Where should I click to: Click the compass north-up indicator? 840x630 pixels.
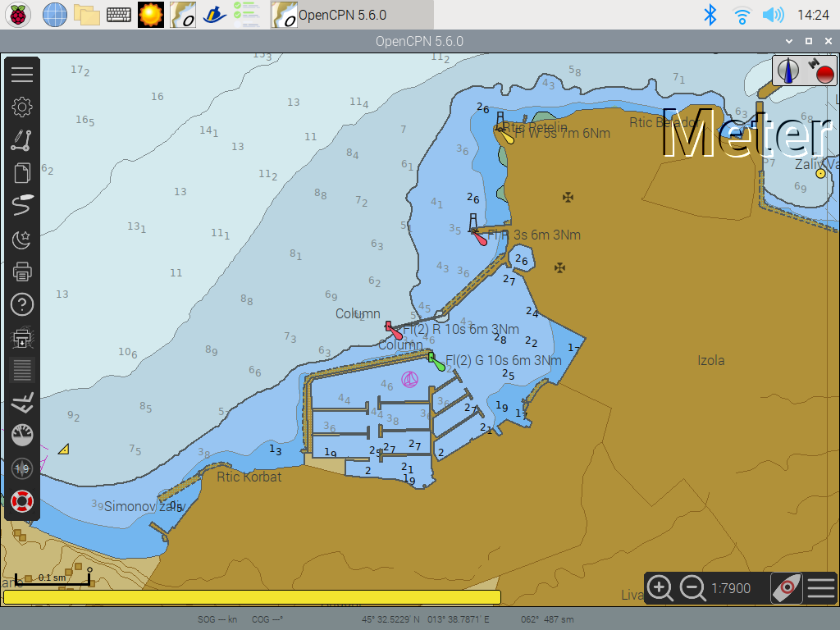[x=788, y=71]
